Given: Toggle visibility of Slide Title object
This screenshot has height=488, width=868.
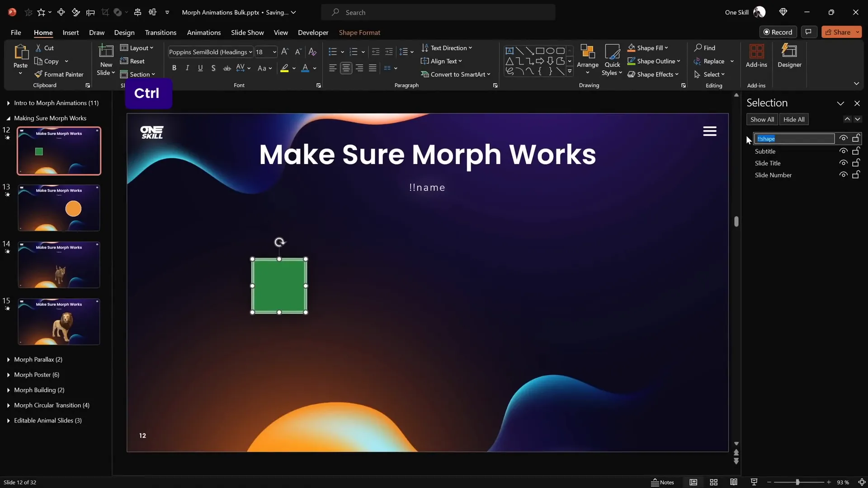Looking at the screenshot, I should point(843,163).
